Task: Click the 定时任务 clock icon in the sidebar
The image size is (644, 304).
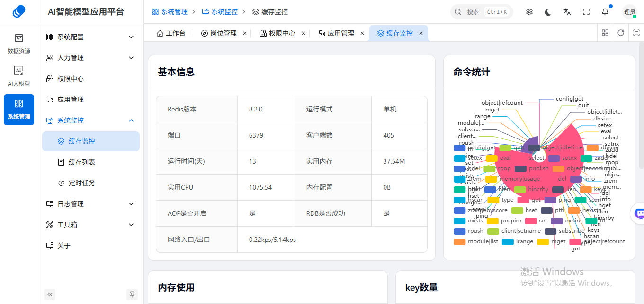Action: coord(61,183)
